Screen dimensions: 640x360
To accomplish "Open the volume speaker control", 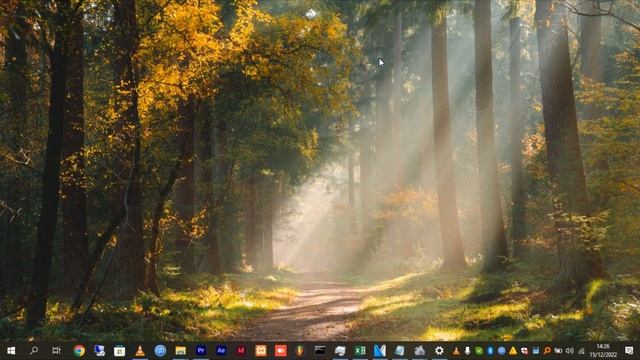I will [x=570, y=351].
